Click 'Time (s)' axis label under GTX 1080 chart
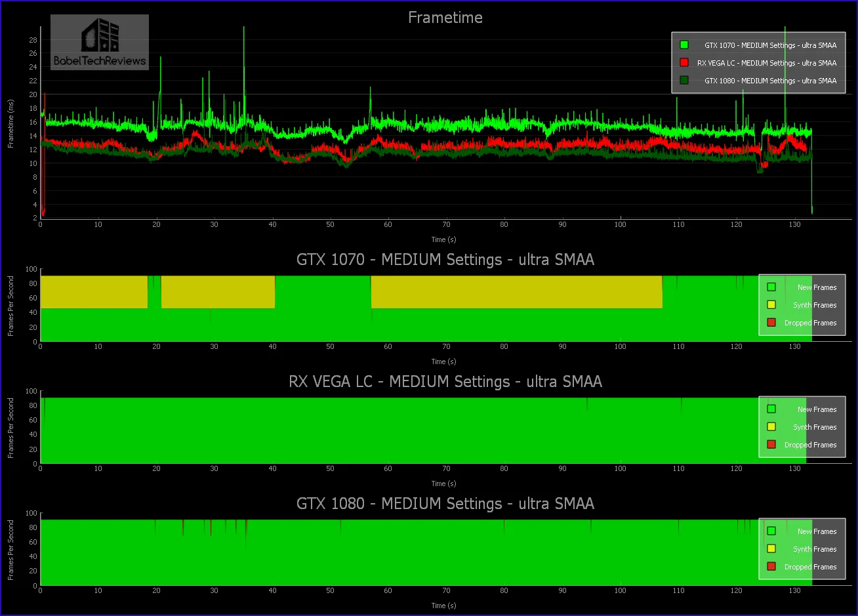The image size is (858, 616). coord(443,606)
